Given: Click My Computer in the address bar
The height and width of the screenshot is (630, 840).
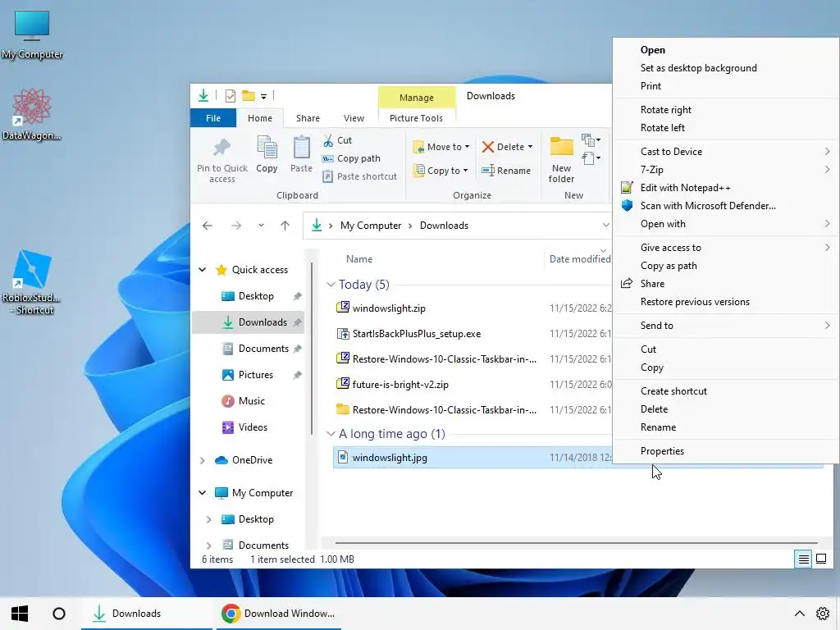Looking at the screenshot, I should [371, 226].
